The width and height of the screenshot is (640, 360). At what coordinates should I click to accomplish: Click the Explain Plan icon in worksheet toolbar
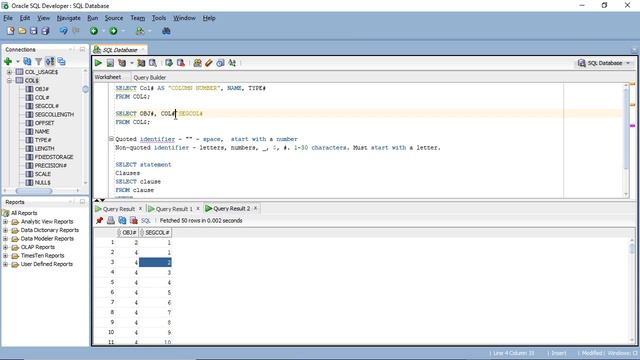click(122, 63)
